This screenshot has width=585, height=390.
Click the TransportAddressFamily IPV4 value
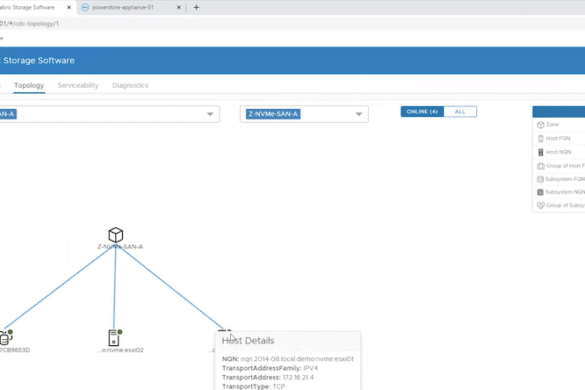click(310, 368)
